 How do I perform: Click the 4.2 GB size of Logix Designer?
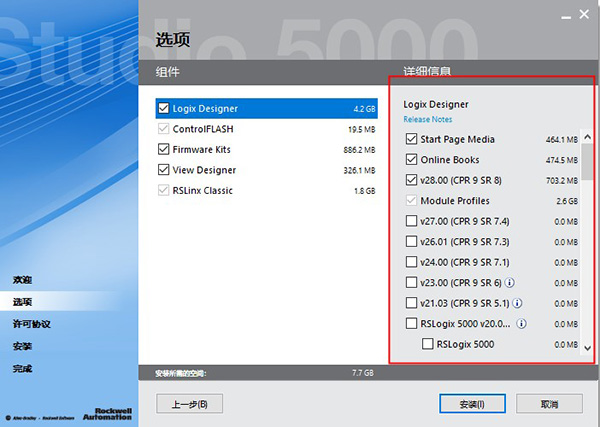[x=364, y=109]
